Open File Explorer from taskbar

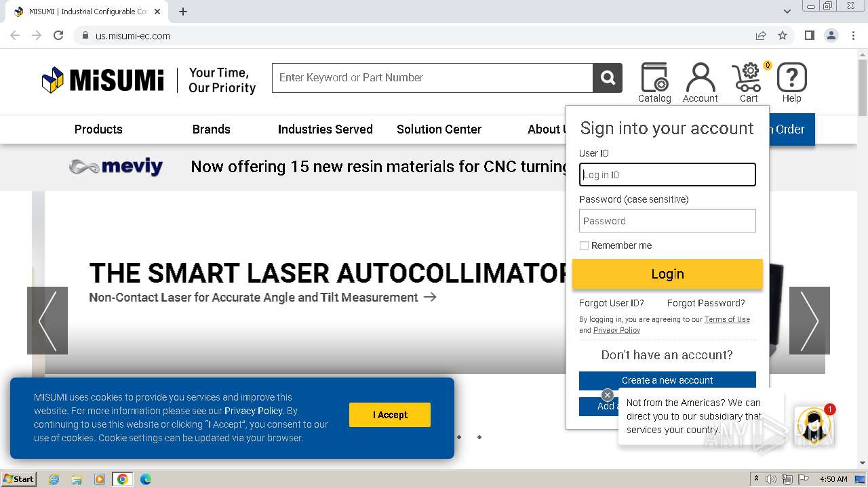pos(77,479)
